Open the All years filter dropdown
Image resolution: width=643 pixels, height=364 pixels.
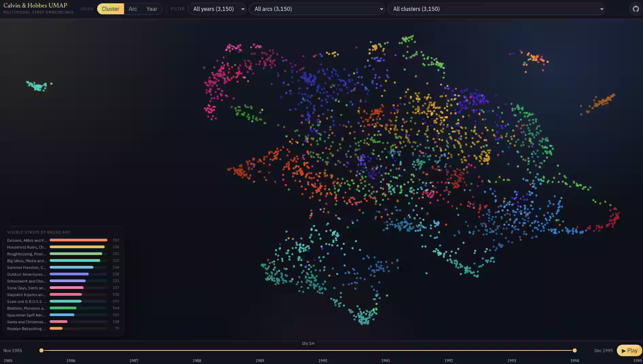coord(218,9)
